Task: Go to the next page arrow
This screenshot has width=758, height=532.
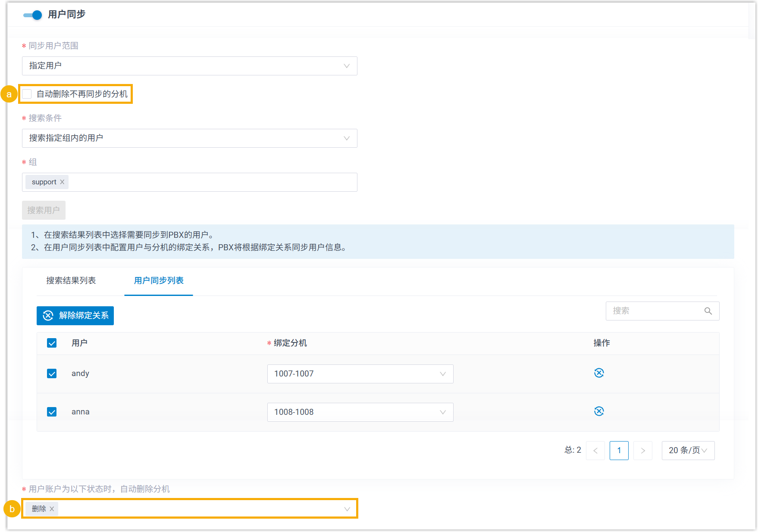Action: [x=642, y=451]
